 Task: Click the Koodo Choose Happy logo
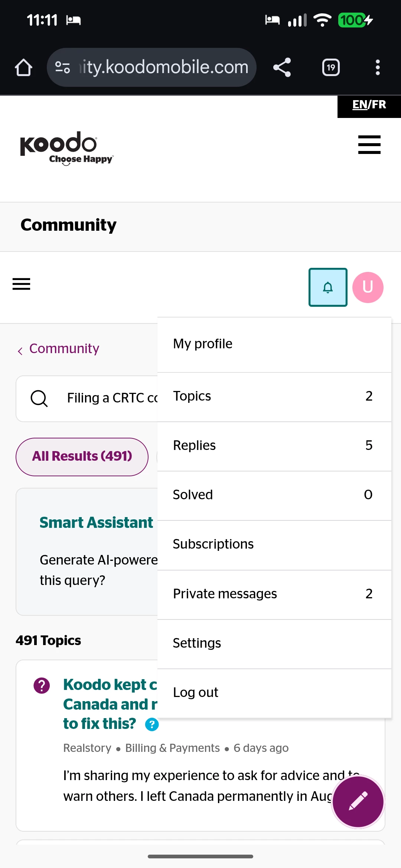pyautogui.click(x=67, y=148)
